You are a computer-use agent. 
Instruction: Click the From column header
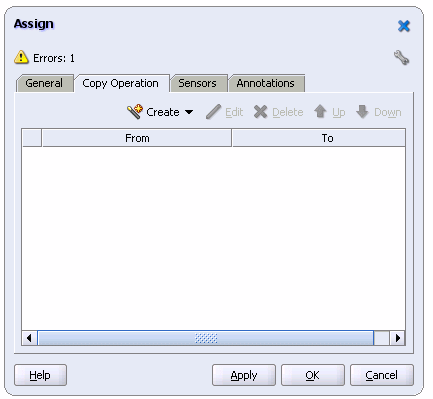tap(137, 138)
